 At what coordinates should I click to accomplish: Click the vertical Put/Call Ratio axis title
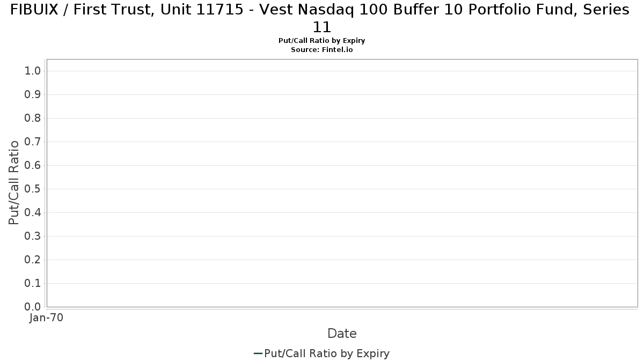14,182
